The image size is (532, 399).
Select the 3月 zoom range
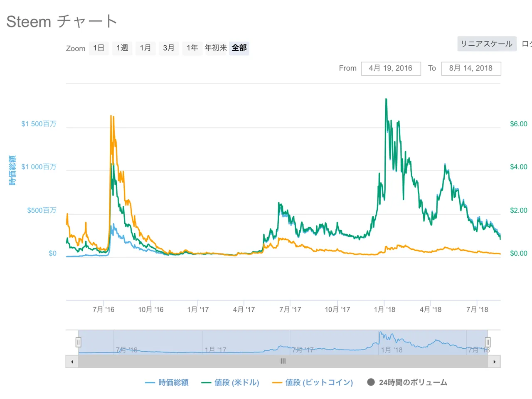tap(169, 48)
